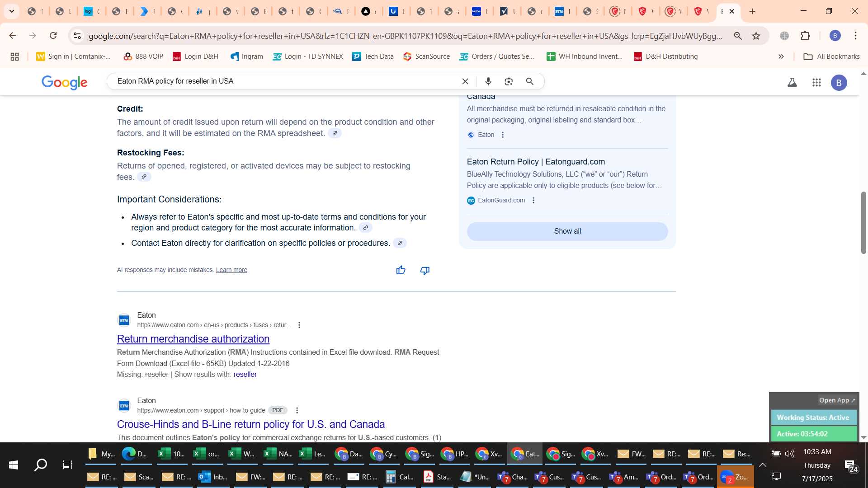Open Eaton Return Policy Eatonguard.com source
868x488 pixels.
click(536, 162)
